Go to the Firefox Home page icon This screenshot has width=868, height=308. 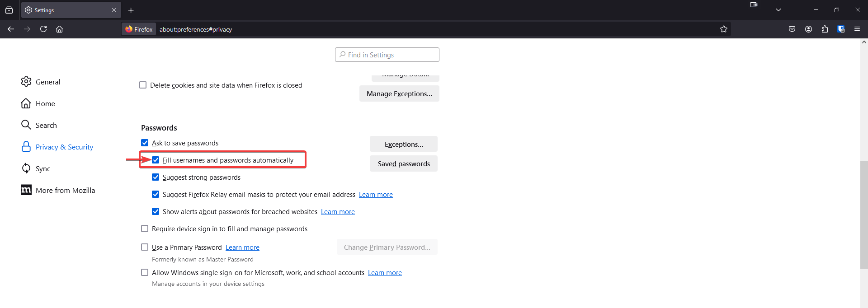click(59, 29)
